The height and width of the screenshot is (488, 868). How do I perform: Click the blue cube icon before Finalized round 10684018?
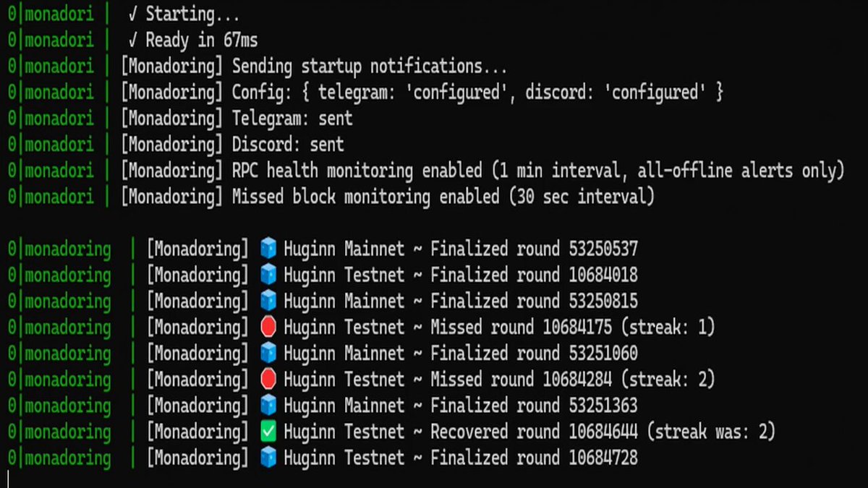268,275
